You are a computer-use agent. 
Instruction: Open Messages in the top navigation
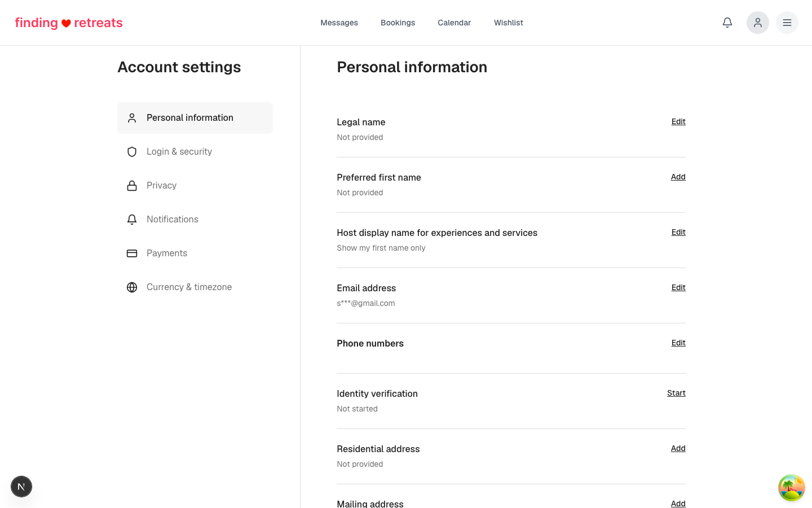tap(339, 23)
